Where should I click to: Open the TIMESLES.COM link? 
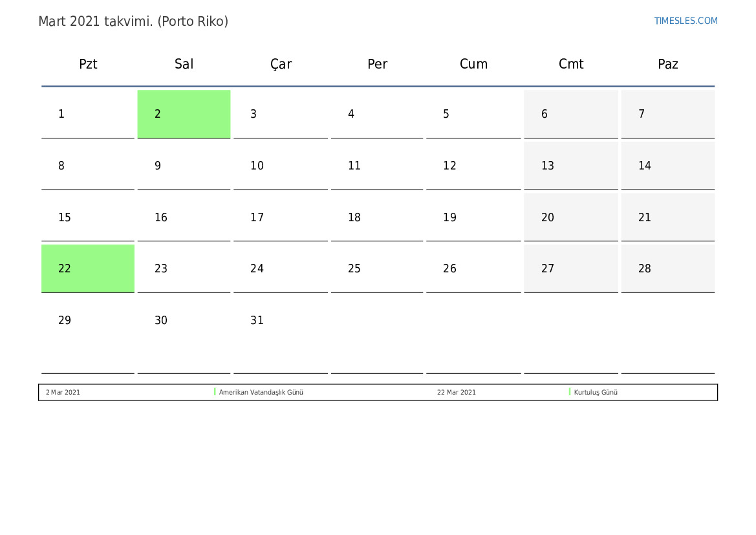686,21
